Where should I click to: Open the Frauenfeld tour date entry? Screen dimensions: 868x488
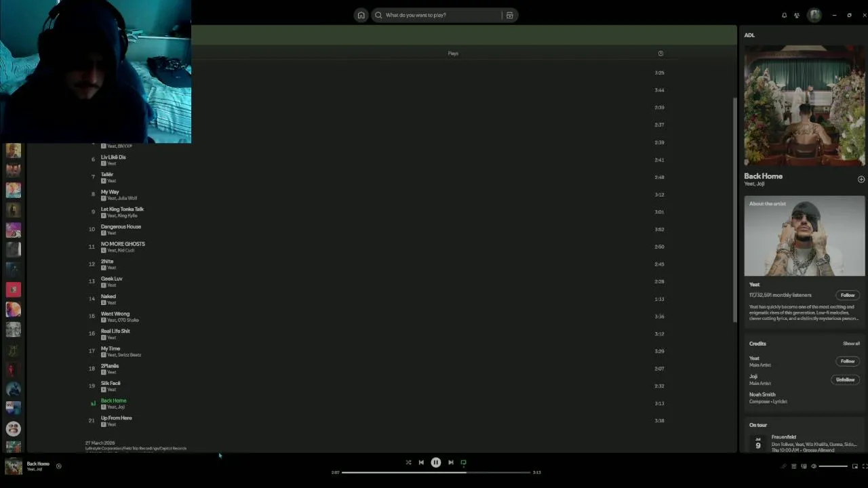coord(804,443)
